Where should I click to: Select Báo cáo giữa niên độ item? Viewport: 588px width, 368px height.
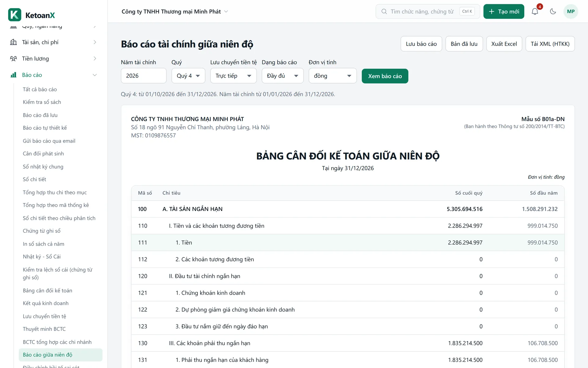coord(61,355)
